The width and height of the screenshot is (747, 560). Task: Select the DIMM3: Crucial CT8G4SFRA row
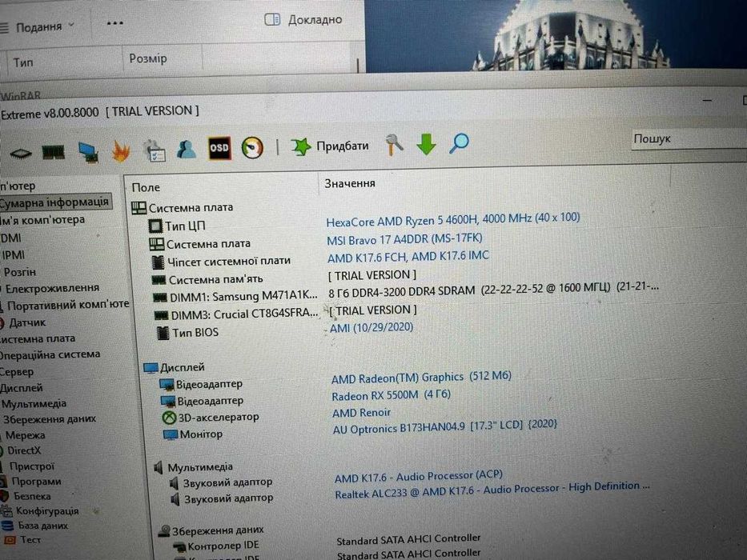(237, 314)
